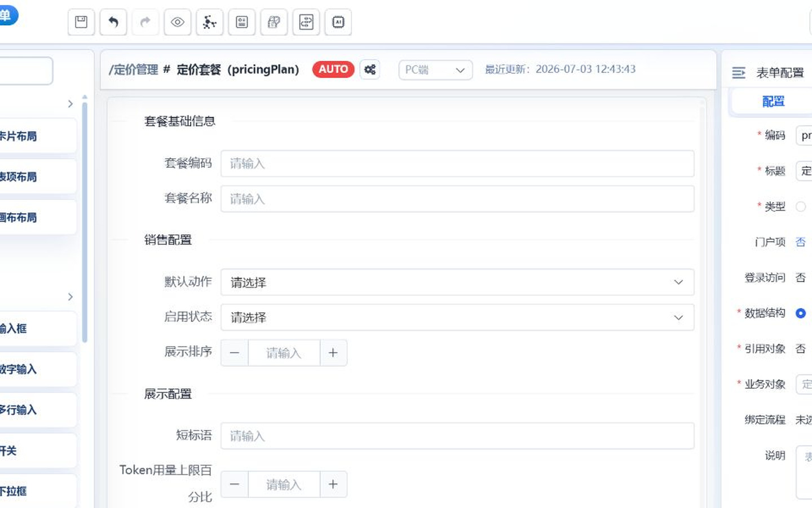Click the undo arrow icon
This screenshot has height=508, width=812.
pyautogui.click(x=113, y=22)
